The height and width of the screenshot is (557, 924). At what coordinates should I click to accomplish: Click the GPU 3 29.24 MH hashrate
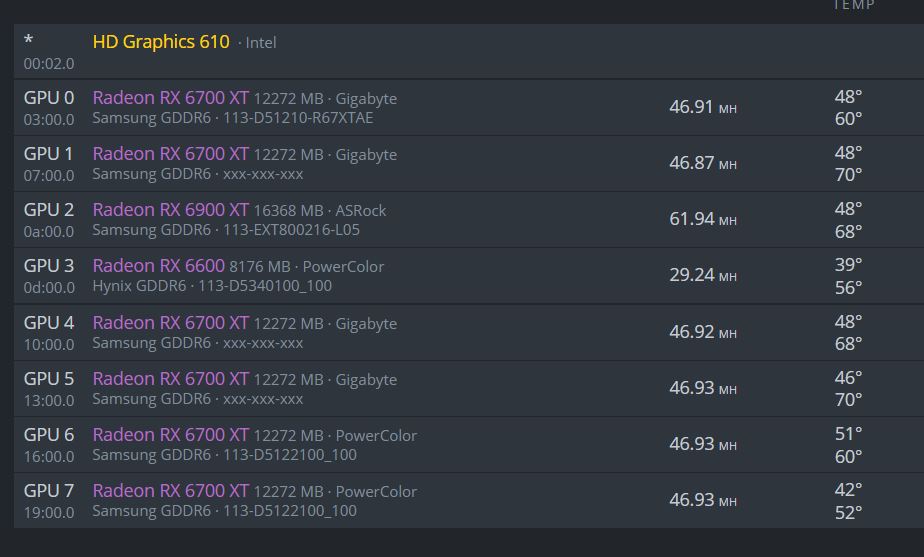click(703, 275)
